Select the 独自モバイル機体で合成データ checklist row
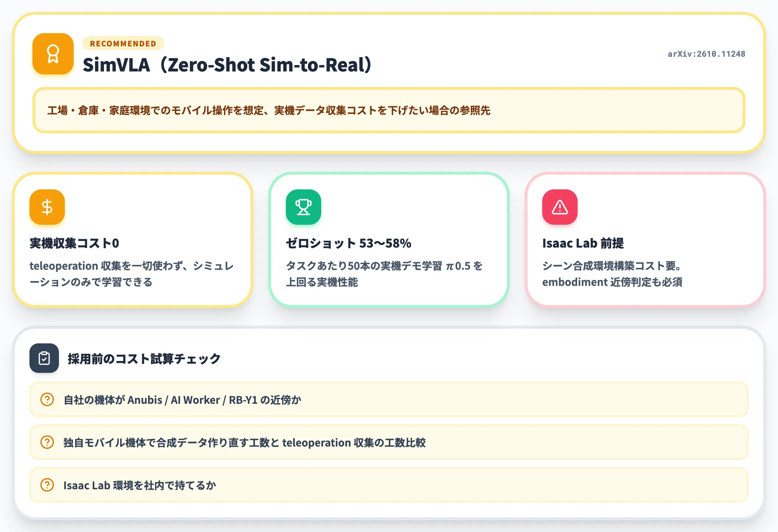Viewport: 778px width, 532px height. click(389, 442)
